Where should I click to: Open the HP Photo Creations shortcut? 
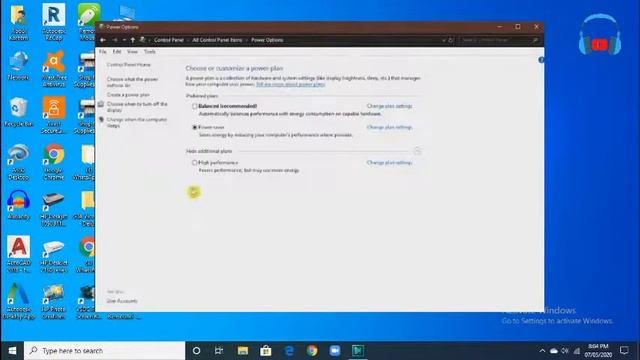pyautogui.click(x=53, y=302)
